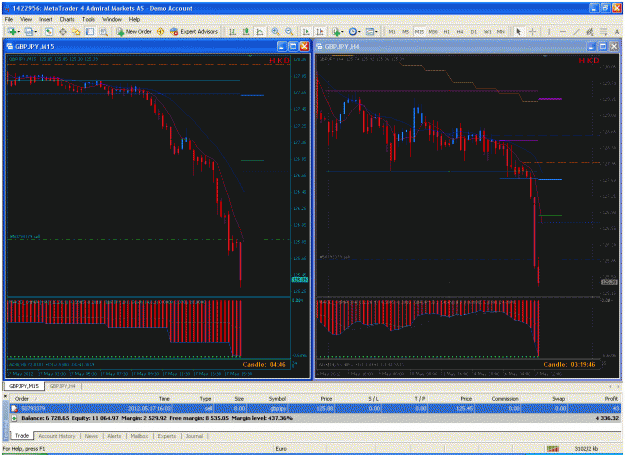
Task: Switch to bar chart display
Action: click(x=232, y=31)
